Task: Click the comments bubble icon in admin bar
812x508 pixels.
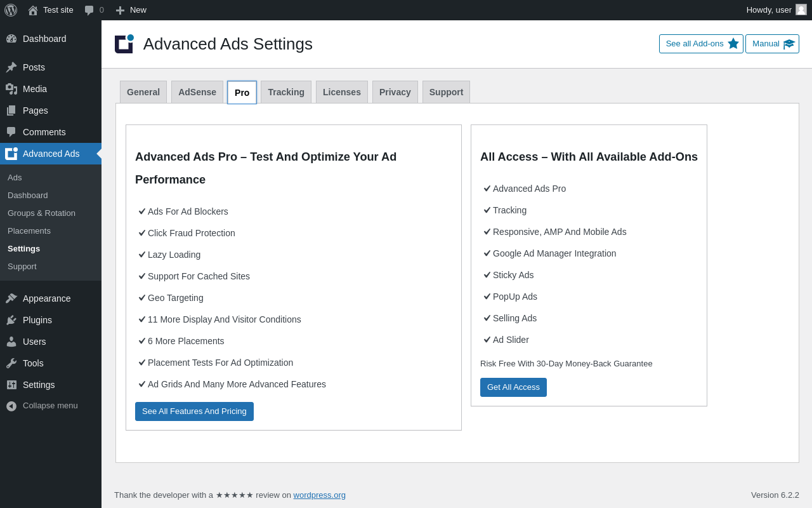Action: coord(89,10)
